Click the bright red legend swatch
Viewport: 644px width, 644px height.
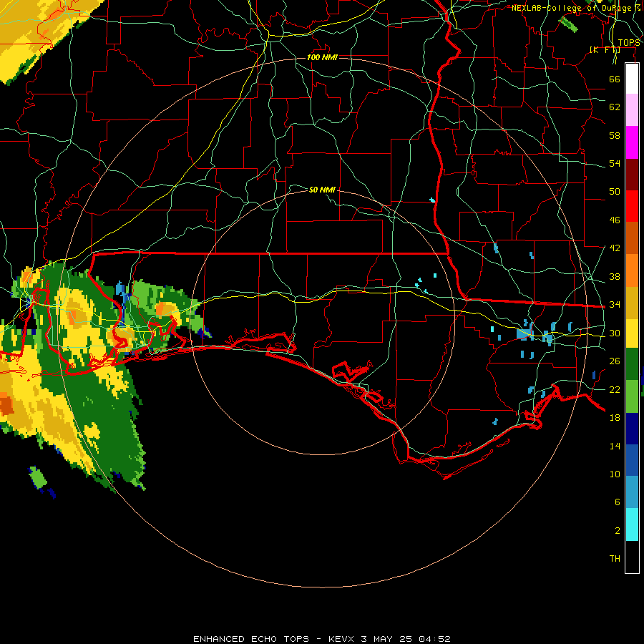[632, 206]
